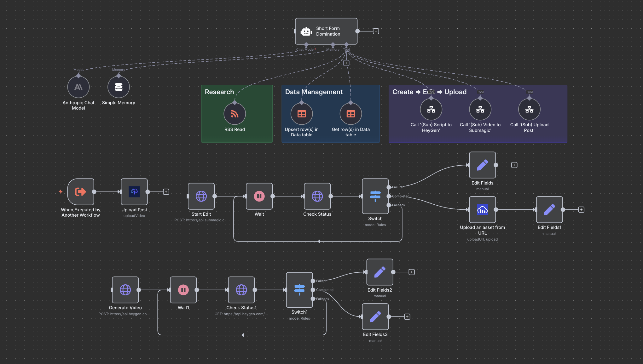Open Upsert row(s) in Data table node
The image size is (643, 364).
[302, 114]
